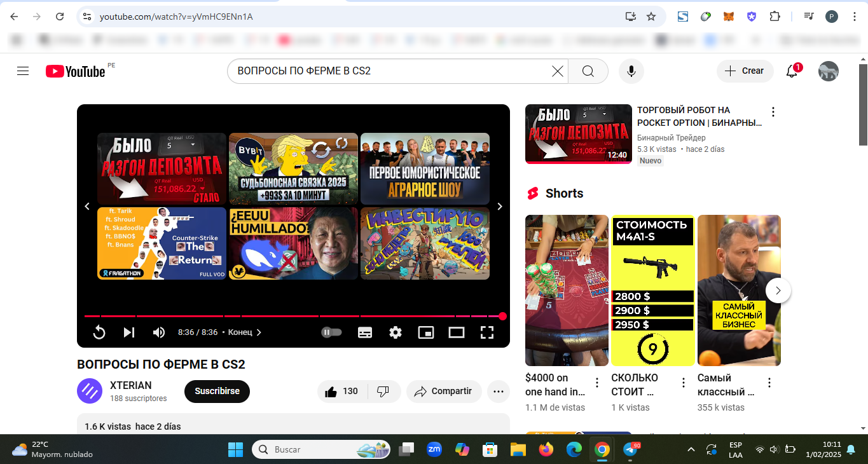Screen dimensions: 868x464
Task: Go to the YouTube home logo
Action: [x=75, y=71]
